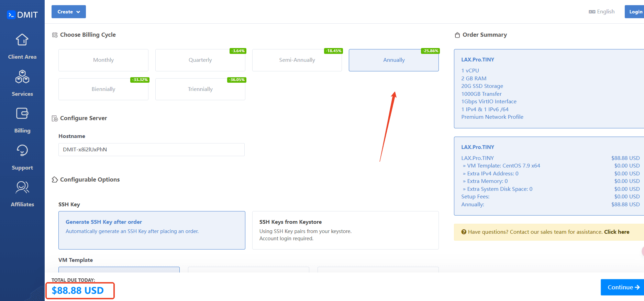The image size is (644, 301).
Task: Click the 'Annually:' summary row label
Action: [473, 205]
